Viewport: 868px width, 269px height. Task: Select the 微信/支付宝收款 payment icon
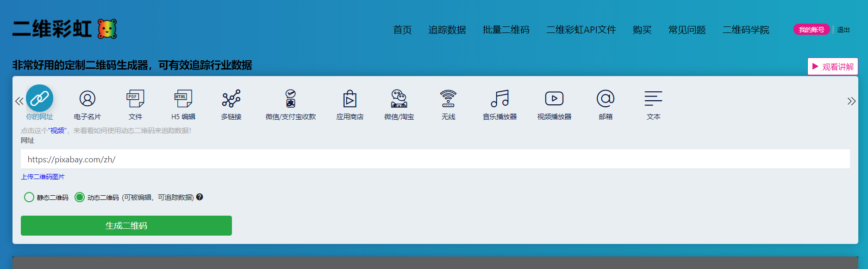point(290,98)
